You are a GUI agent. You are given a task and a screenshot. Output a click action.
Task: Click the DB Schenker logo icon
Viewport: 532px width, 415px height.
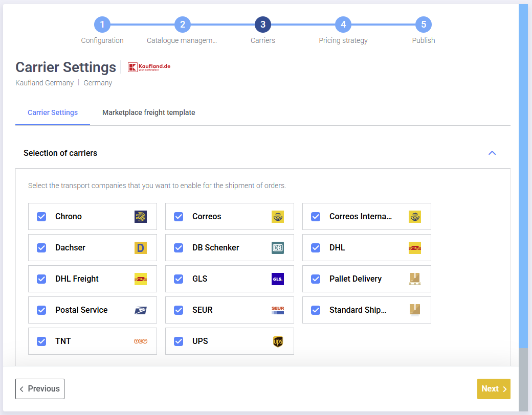point(277,248)
